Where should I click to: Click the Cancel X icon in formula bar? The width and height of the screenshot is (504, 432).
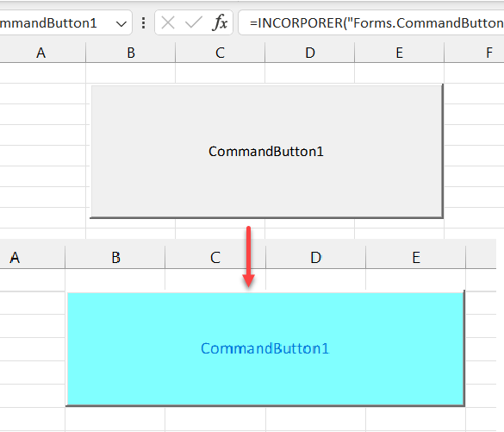[x=168, y=22]
